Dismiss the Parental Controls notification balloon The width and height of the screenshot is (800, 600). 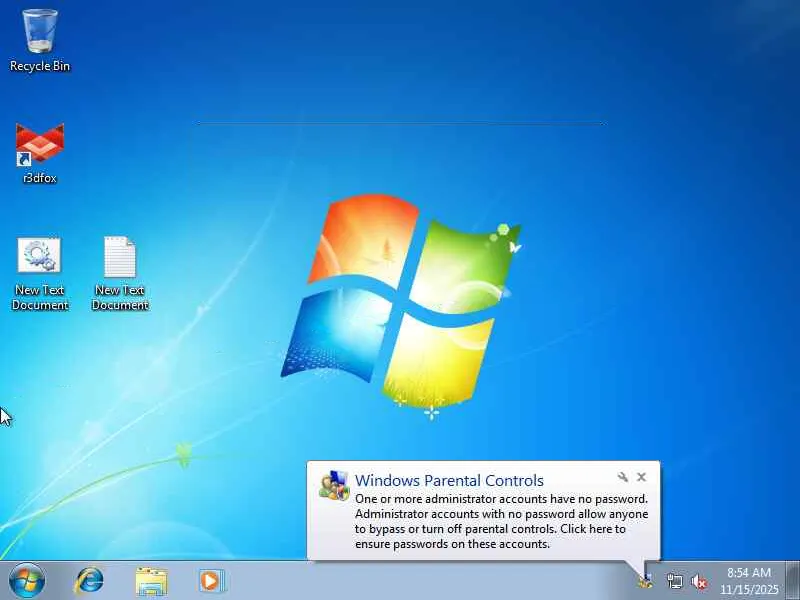[x=641, y=477]
